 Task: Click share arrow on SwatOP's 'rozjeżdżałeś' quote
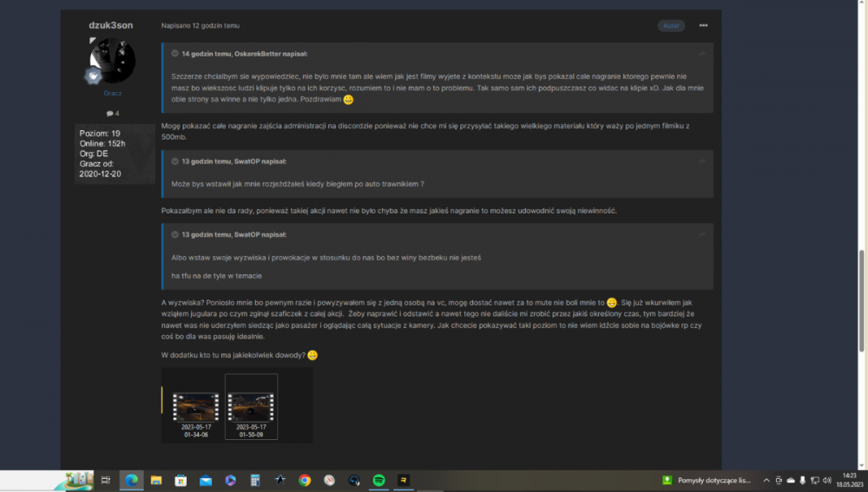tap(702, 161)
